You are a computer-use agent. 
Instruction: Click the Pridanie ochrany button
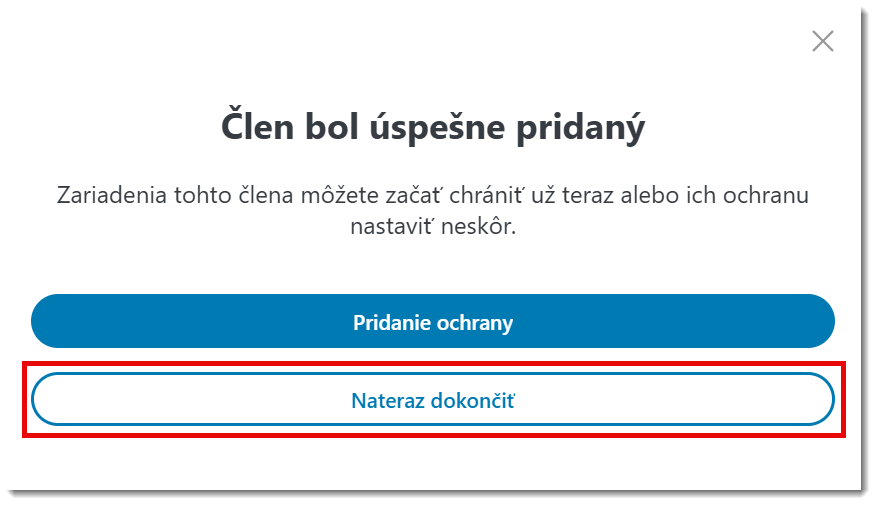tap(432, 323)
